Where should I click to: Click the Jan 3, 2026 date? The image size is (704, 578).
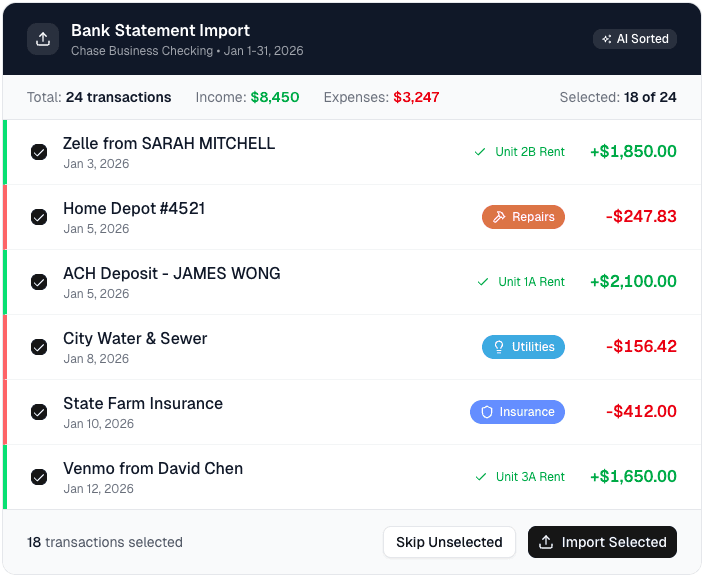click(x=96, y=164)
